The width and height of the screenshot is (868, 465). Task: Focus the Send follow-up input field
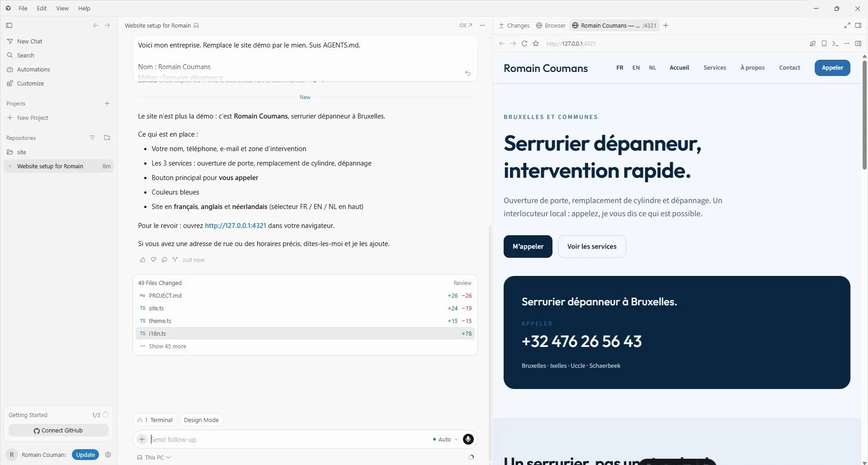pos(289,439)
